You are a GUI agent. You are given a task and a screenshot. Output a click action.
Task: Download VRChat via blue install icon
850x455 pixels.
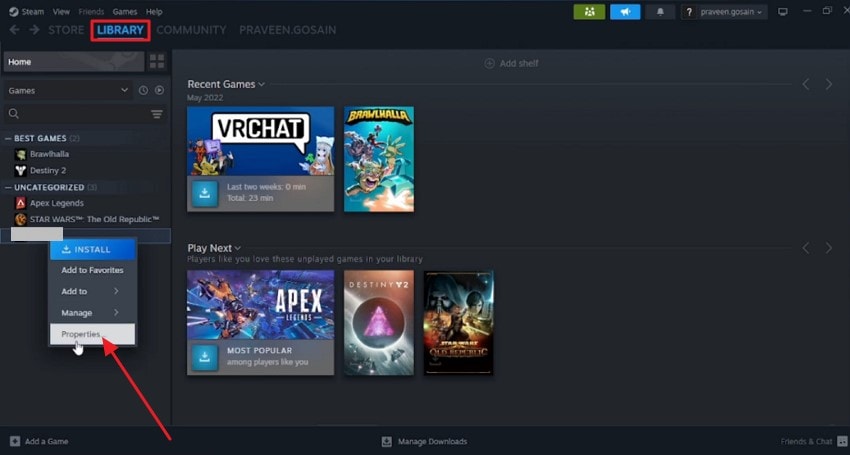tap(205, 194)
